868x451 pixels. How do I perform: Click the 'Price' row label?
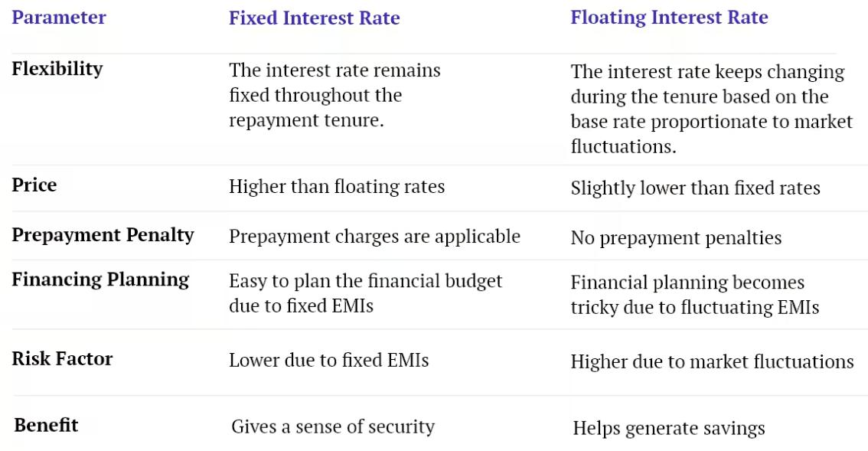tap(34, 185)
